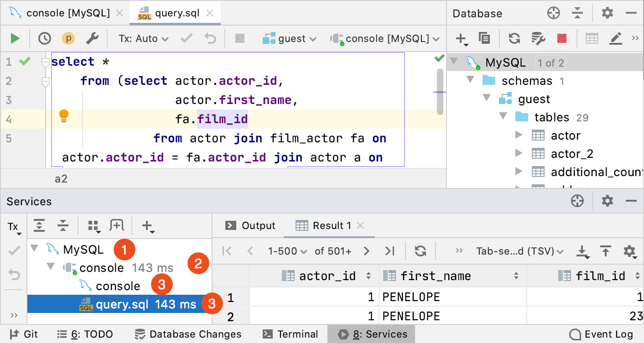Go to next result page arrow
Image resolution: width=644 pixels, height=344 pixels.
(366, 250)
